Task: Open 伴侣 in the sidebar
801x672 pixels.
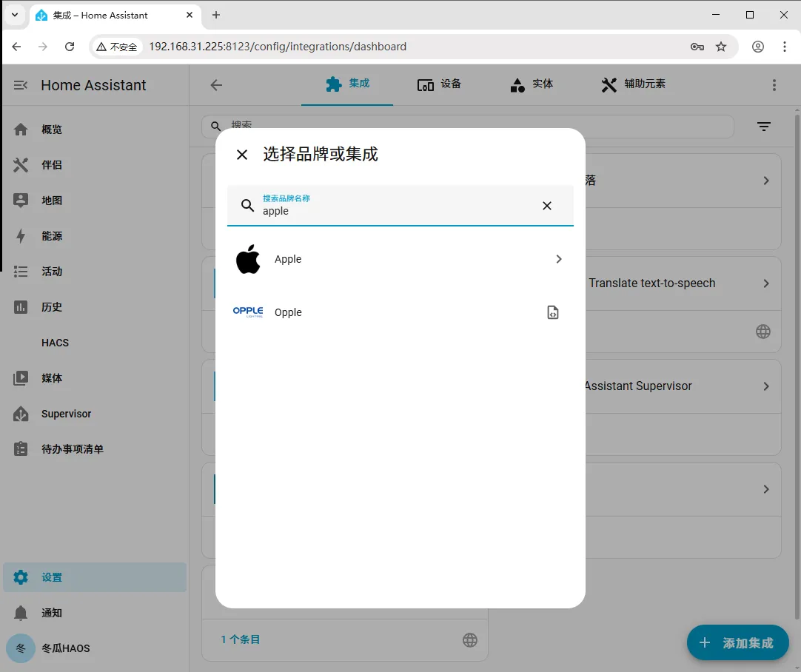Action: (95, 165)
